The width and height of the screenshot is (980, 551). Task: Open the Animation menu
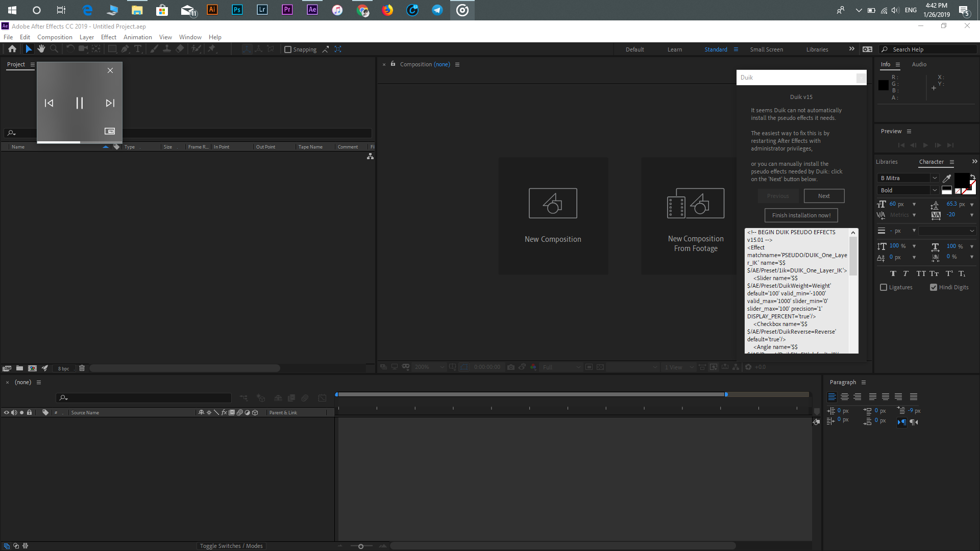click(137, 37)
